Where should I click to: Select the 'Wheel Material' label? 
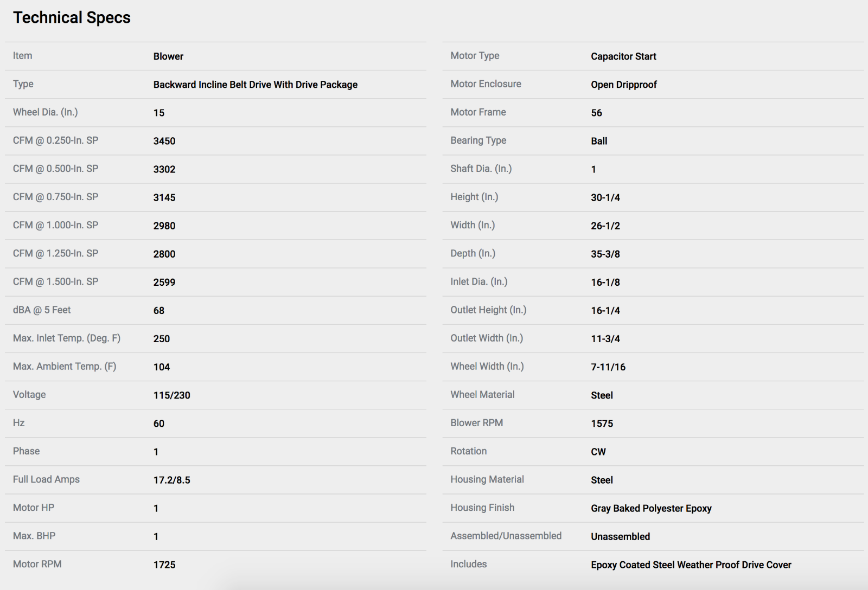click(x=482, y=395)
